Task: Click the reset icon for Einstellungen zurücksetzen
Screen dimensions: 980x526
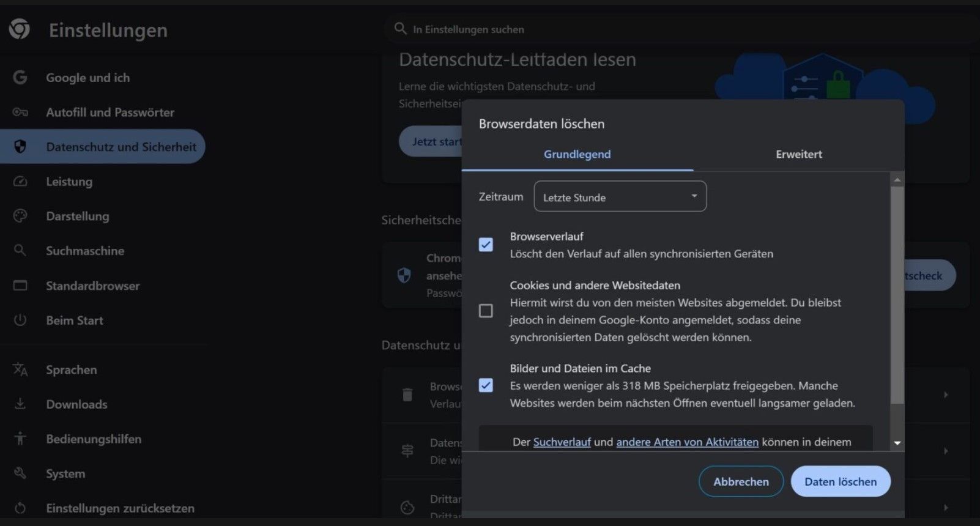Action: [x=20, y=508]
